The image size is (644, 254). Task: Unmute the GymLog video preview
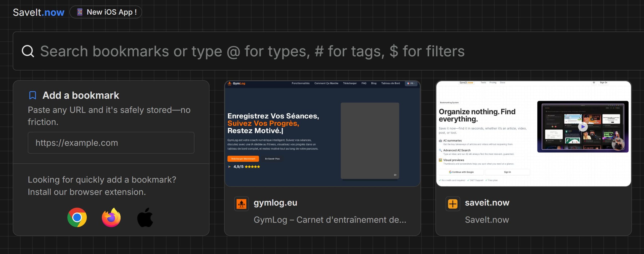coord(395,175)
